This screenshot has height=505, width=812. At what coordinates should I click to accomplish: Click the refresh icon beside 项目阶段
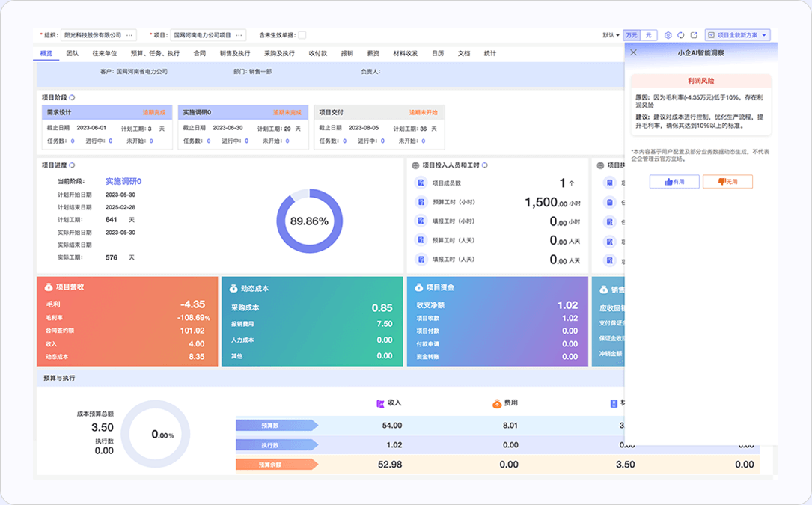[73, 98]
